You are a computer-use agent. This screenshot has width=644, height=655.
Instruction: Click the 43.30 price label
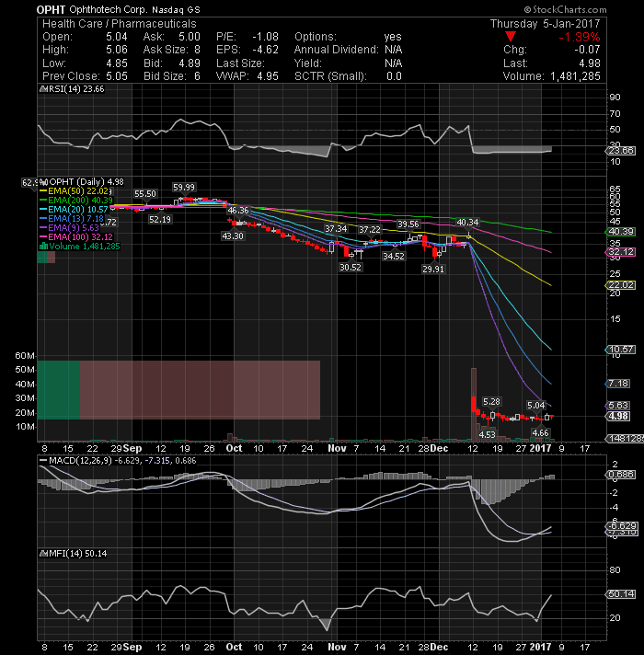[233, 236]
